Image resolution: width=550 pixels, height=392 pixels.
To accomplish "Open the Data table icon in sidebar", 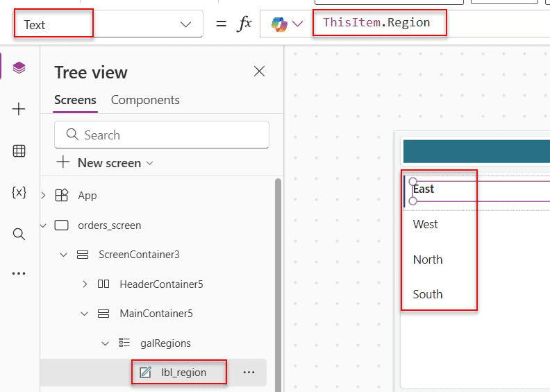I will click(x=19, y=151).
